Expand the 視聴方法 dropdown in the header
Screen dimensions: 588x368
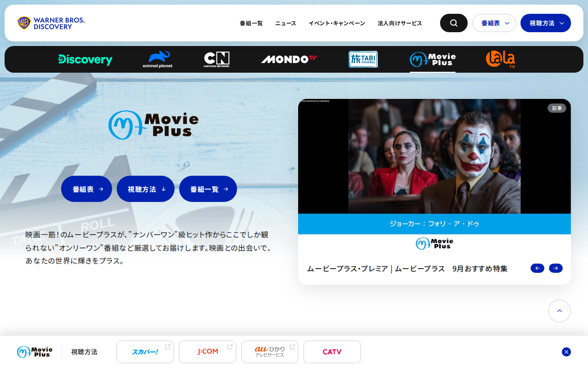546,23
